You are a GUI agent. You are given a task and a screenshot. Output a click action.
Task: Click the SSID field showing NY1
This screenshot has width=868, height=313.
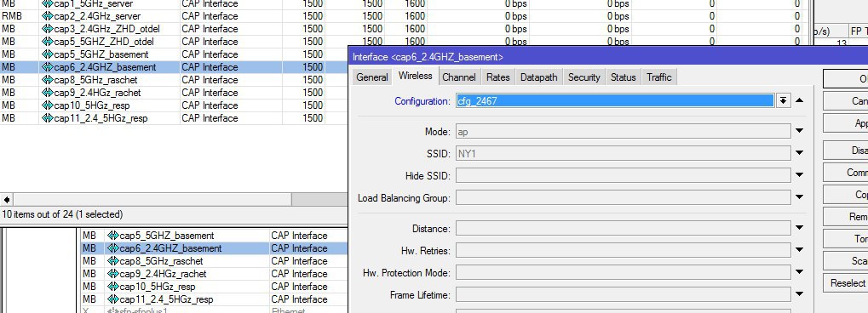623,153
